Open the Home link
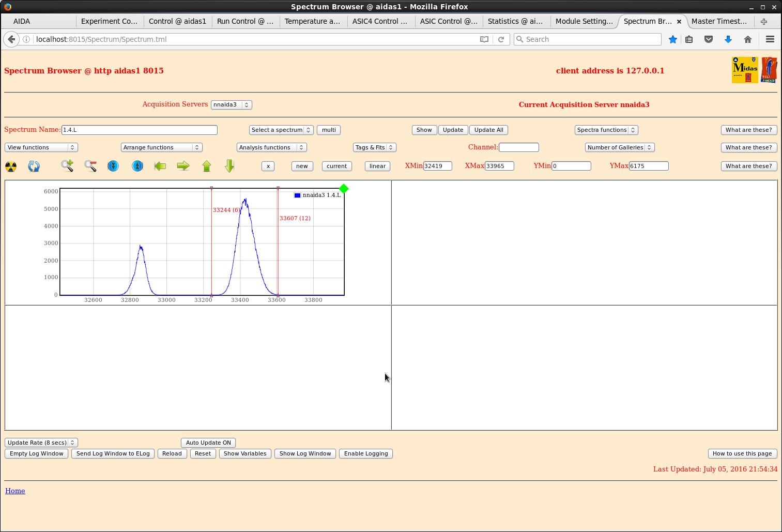The width and height of the screenshot is (782, 532). point(15,491)
